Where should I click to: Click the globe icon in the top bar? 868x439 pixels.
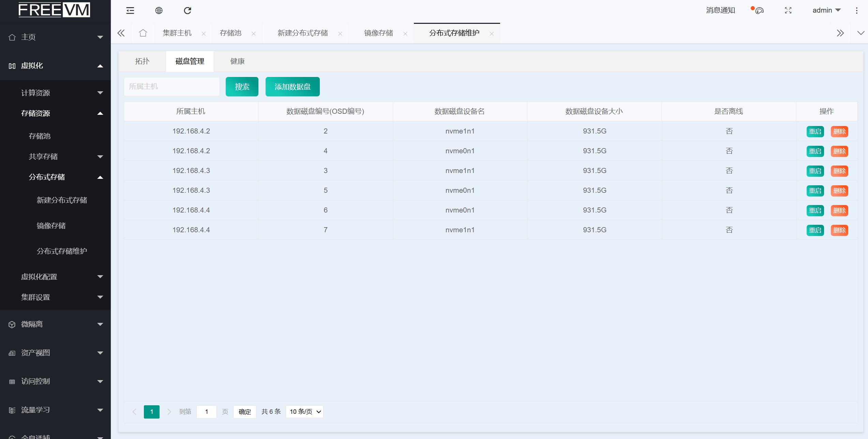click(159, 11)
